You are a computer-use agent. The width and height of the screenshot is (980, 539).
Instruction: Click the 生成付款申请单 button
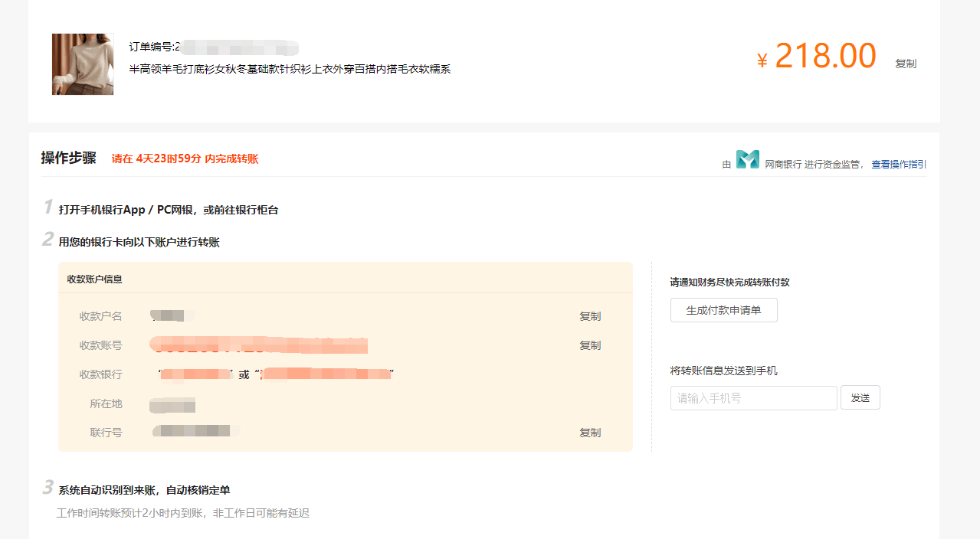point(723,310)
